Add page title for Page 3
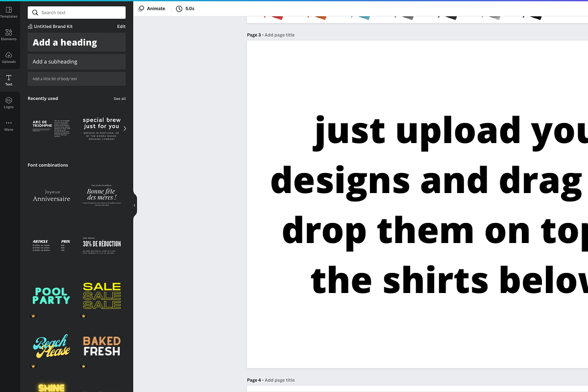The height and width of the screenshot is (392, 588). click(x=279, y=35)
